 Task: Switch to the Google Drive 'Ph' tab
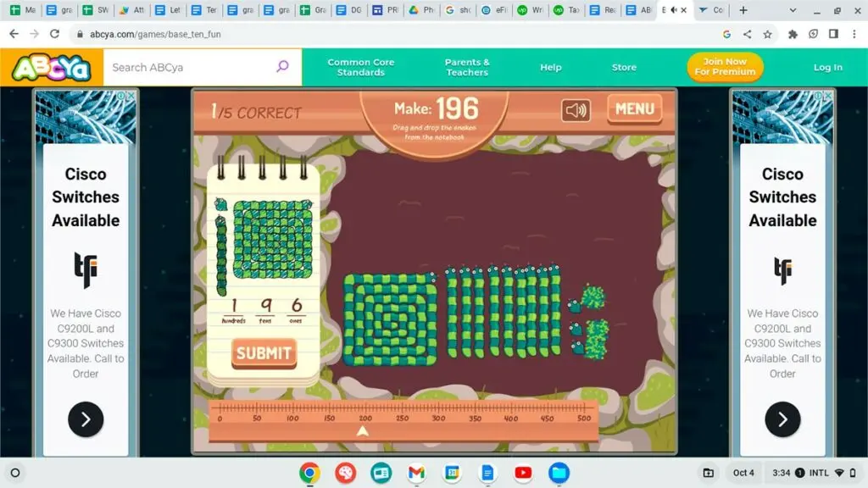tap(422, 10)
